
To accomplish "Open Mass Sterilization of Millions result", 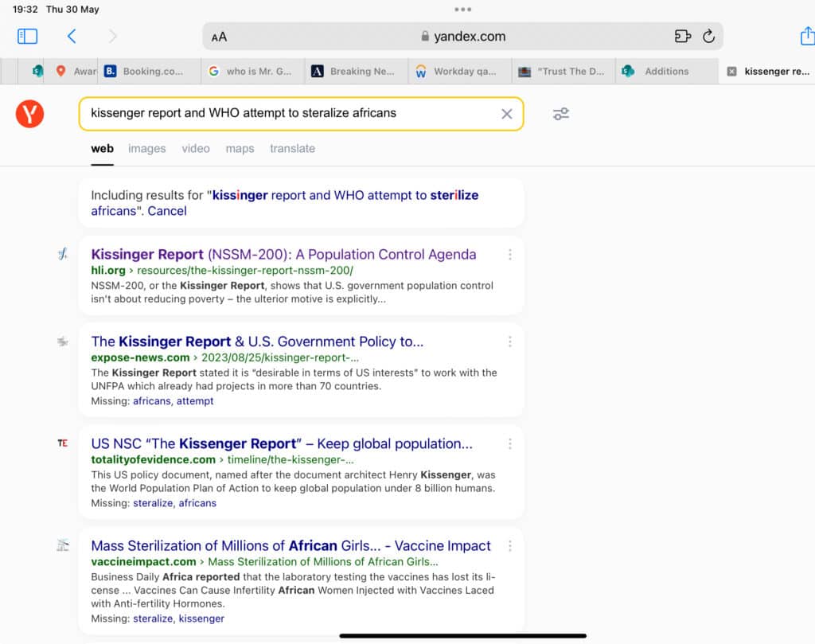I will coord(291,545).
